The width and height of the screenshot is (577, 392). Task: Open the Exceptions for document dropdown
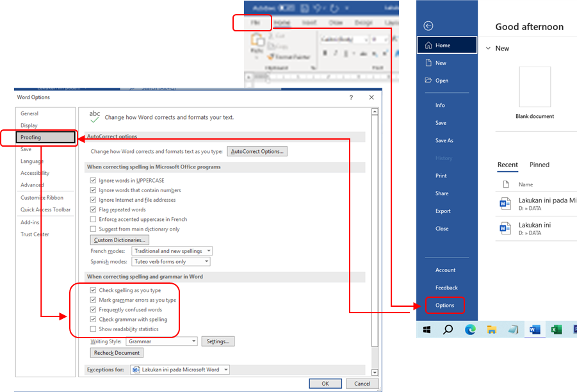pos(180,370)
